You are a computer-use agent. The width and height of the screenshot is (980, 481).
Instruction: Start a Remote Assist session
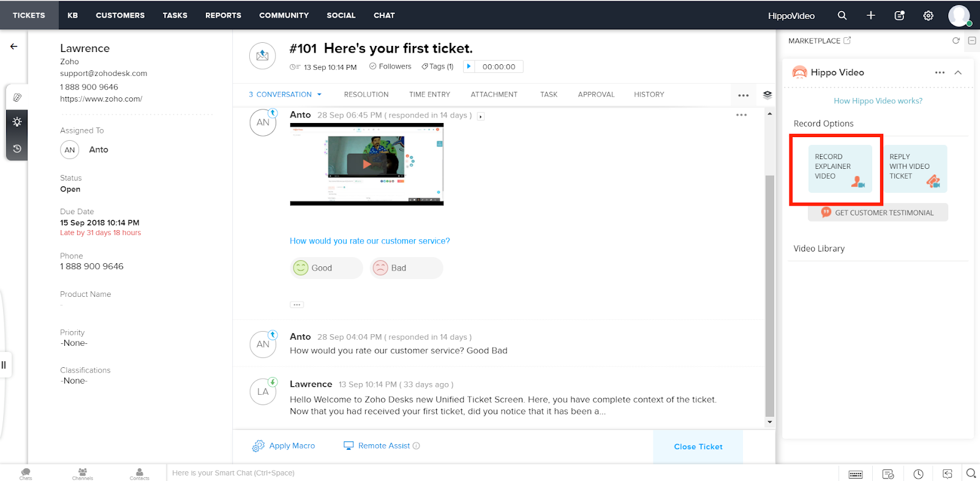pos(377,446)
